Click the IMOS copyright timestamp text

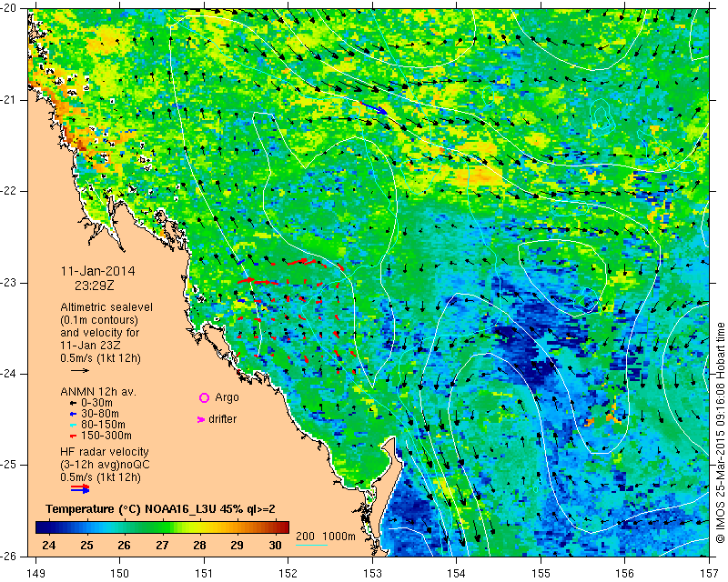tap(720, 433)
